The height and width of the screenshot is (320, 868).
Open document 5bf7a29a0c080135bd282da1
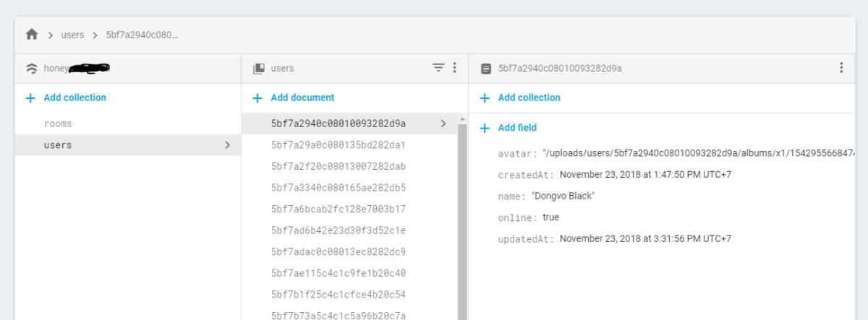(x=338, y=145)
